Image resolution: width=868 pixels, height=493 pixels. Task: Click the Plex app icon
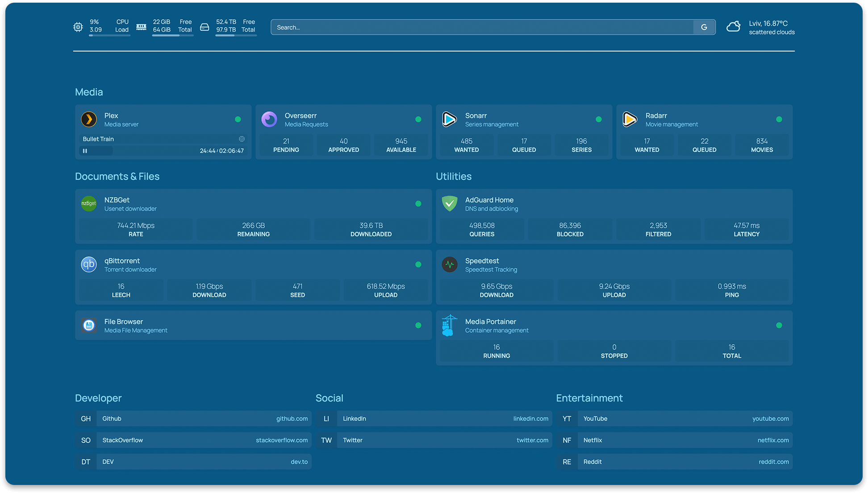[x=89, y=120]
